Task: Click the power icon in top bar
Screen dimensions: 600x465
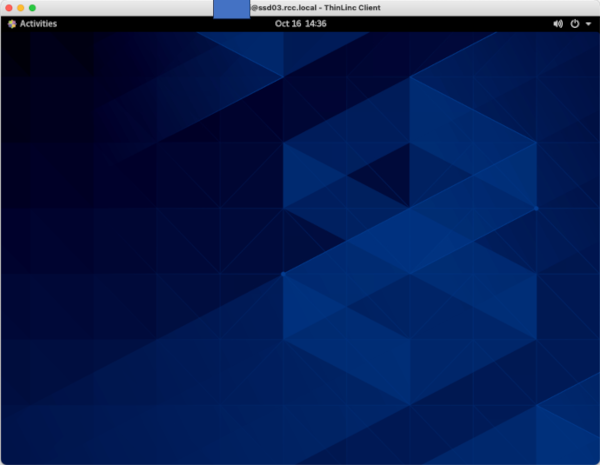Action: [x=575, y=23]
